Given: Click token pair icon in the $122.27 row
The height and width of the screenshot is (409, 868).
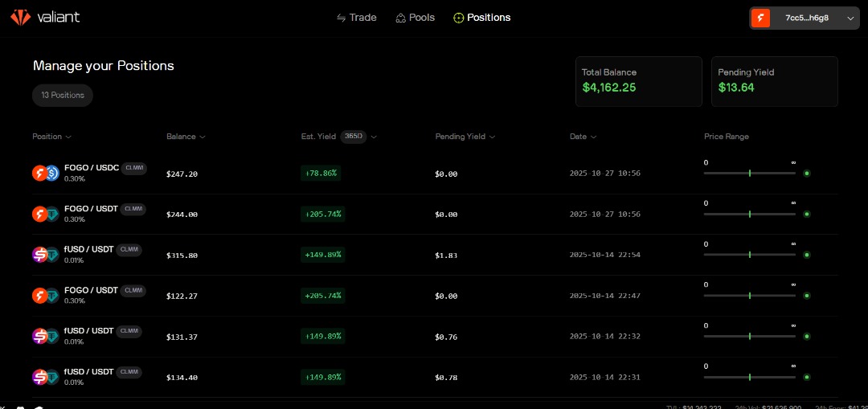Looking at the screenshot, I should point(45,296).
